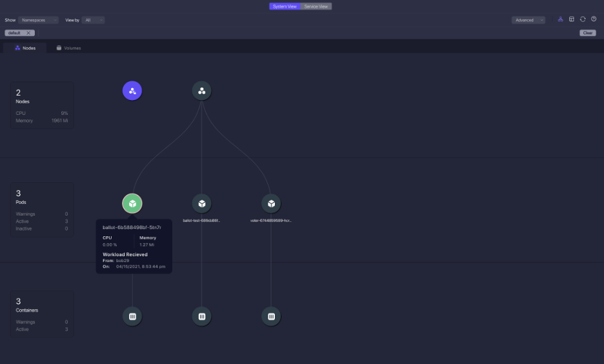Click the ballot-6b588498bf-5tn7r tooltip title
604x364 pixels.
(132, 228)
